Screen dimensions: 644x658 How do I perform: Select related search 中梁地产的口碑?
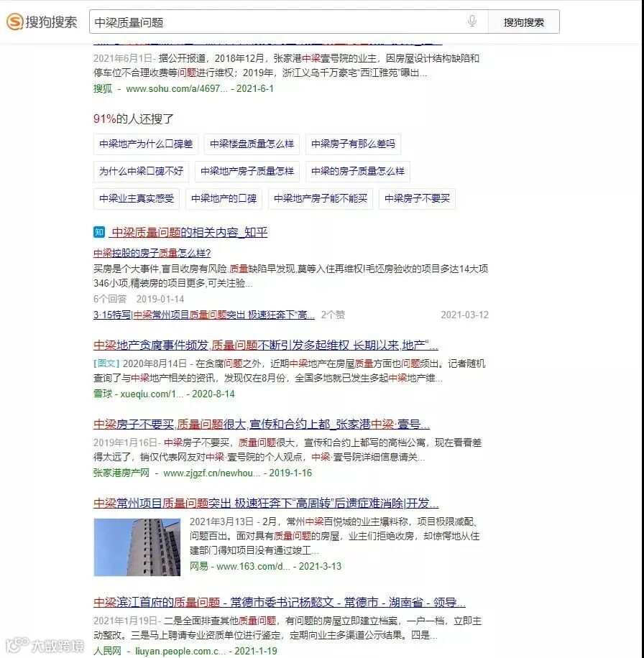[x=224, y=198]
